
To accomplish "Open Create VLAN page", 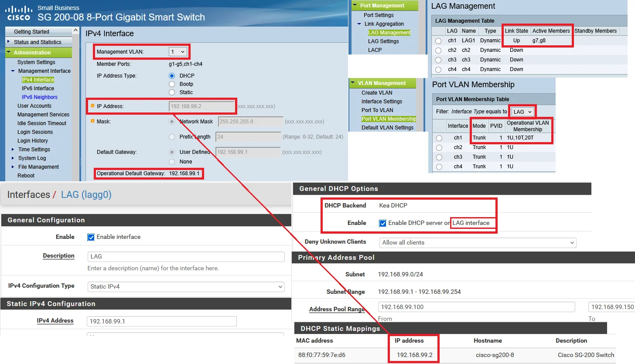I will [x=377, y=93].
